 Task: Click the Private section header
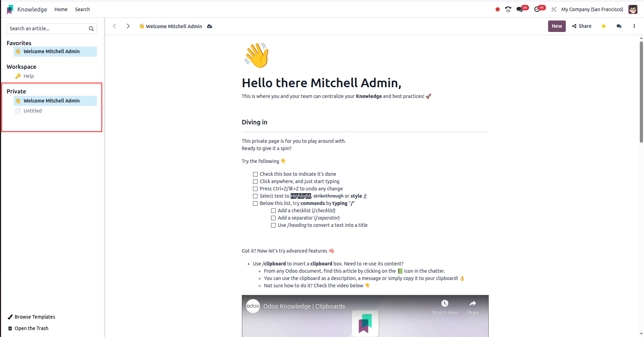16,91
